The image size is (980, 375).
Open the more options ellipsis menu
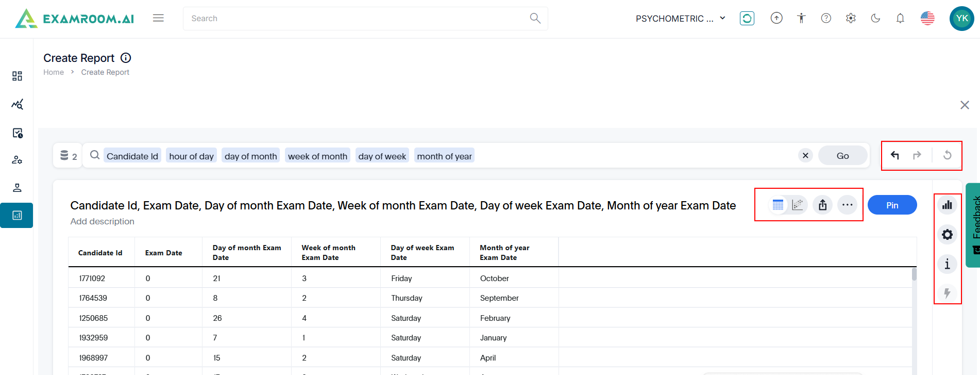847,205
